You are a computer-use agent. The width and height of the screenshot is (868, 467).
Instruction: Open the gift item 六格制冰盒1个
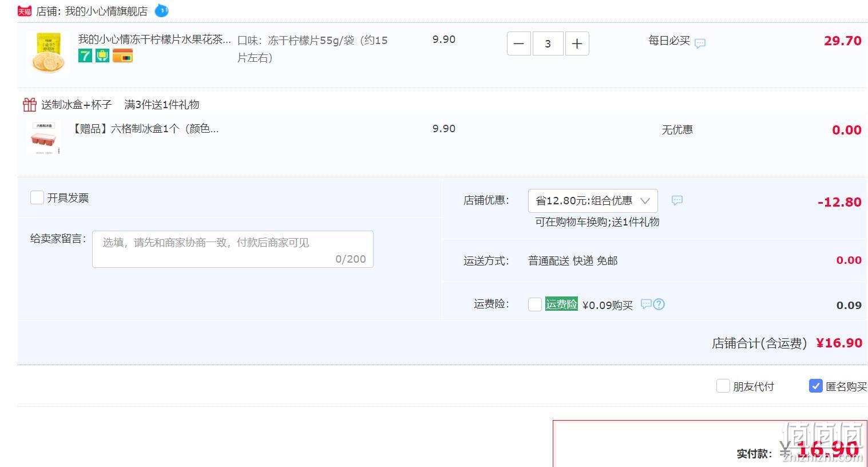(145, 129)
